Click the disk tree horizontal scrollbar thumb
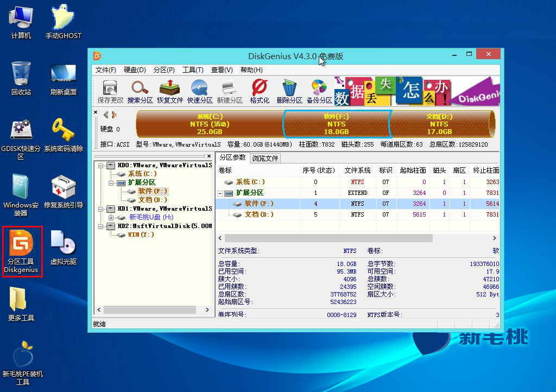The width and height of the screenshot is (556, 392). (x=150, y=310)
